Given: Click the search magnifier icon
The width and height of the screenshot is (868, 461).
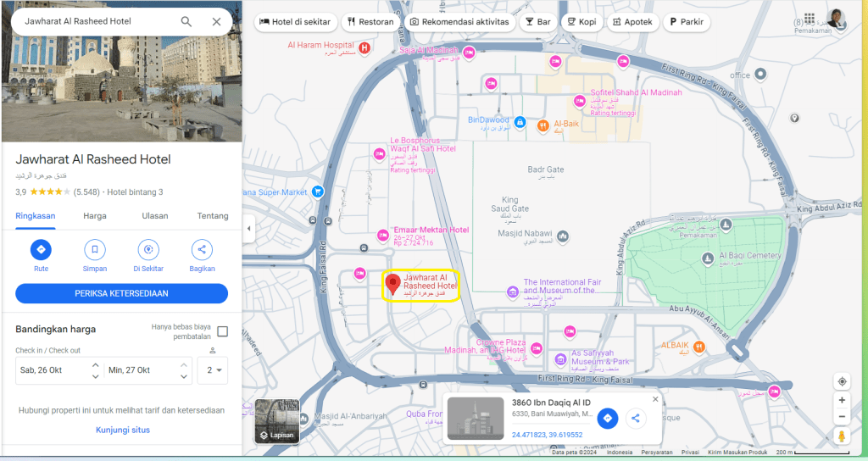Looking at the screenshot, I should click(186, 21).
